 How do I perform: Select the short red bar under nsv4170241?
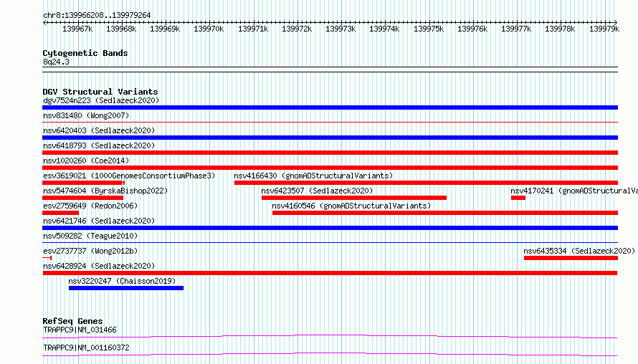point(518,198)
